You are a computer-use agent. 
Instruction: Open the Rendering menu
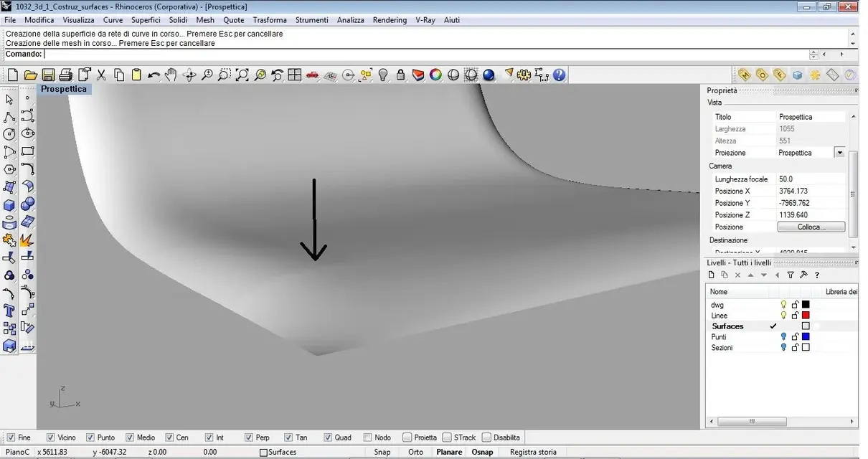pyautogui.click(x=390, y=20)
